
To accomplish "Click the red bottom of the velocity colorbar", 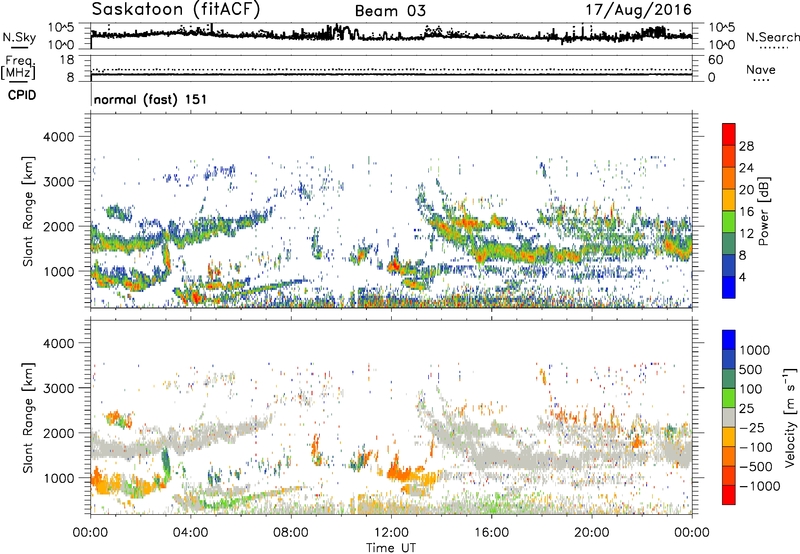I will (729, 495).
